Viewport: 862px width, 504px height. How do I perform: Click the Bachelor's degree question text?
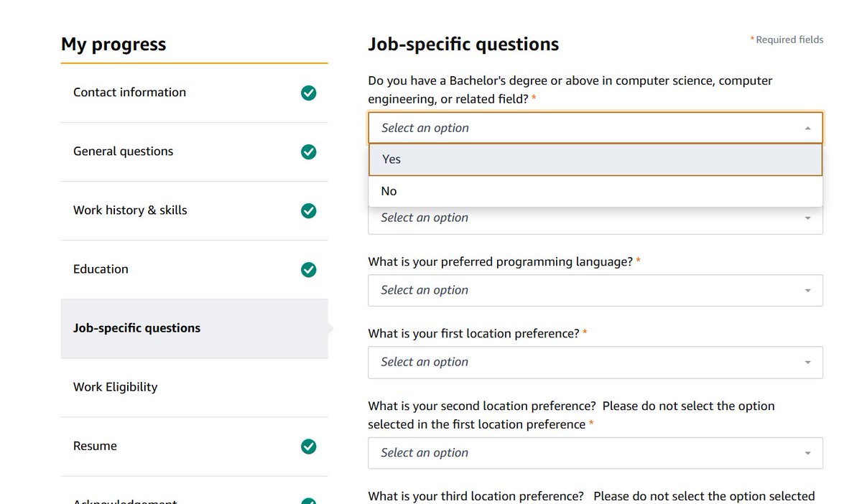(570, 90)
